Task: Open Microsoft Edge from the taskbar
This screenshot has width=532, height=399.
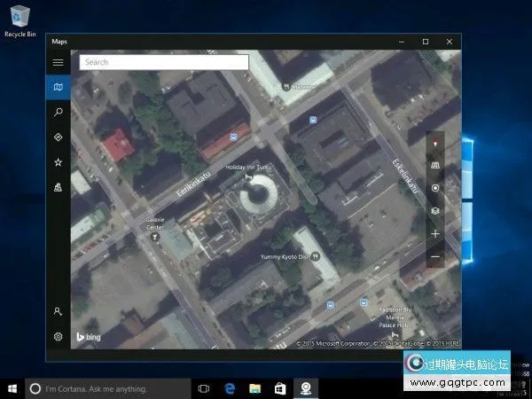Action: pyautogui.click(x=229, y=388)
